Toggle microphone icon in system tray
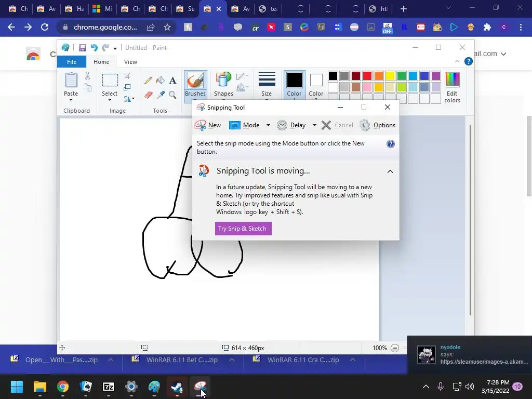The height and width of the screenshot is (399, 532). coord(441,387)
